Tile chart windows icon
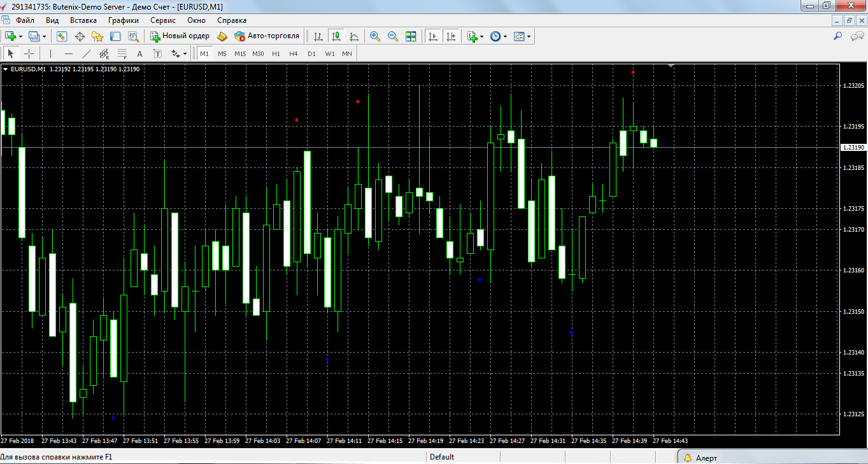Screen dimensions: 868x464 [411, 36]
